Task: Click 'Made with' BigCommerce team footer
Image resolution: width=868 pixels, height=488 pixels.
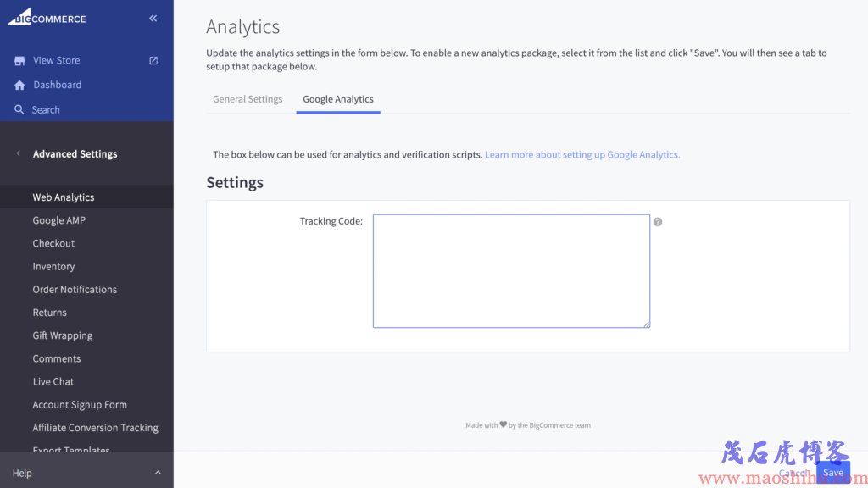Action: click(527, 425)
